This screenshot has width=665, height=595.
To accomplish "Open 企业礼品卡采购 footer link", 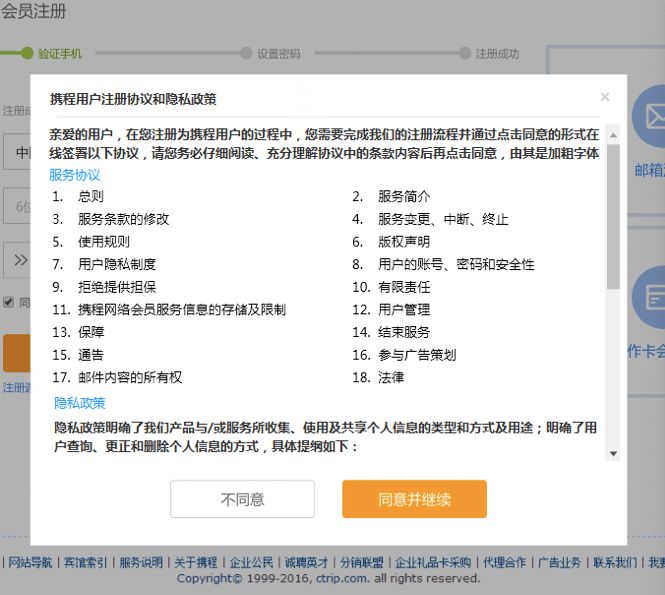I will pos(433,562).
